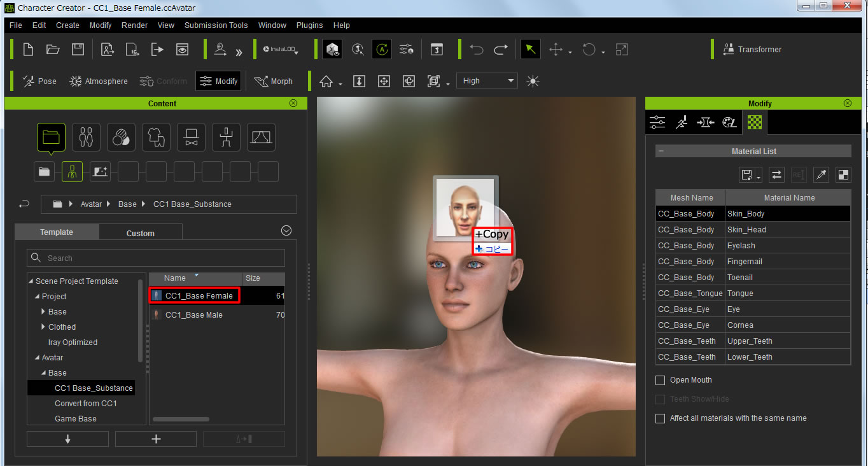Click the New Project icon
This screenshot has width=868, height=466.
click(x=28, y=50)
